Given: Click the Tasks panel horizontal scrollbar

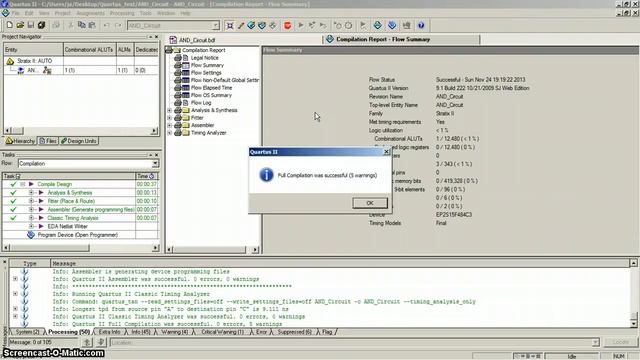Looking at the screenshot, I should pyautogui.click(x=81, y=248).
